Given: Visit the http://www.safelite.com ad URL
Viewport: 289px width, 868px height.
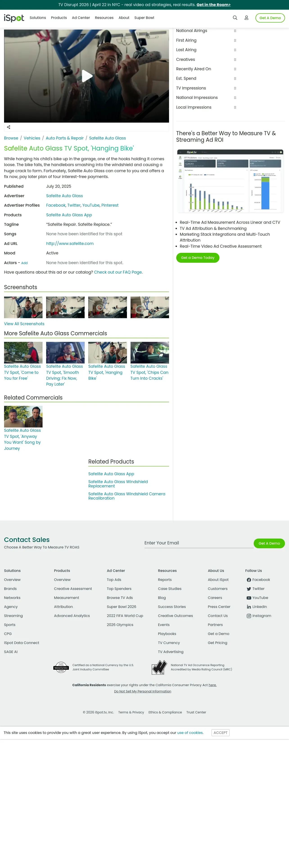Looking at the screenshot, I should pyautogui.click(x=70, y=244).
